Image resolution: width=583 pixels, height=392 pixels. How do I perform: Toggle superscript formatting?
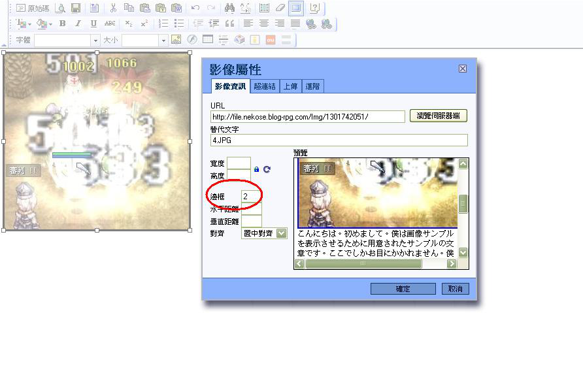pos(144,24)
